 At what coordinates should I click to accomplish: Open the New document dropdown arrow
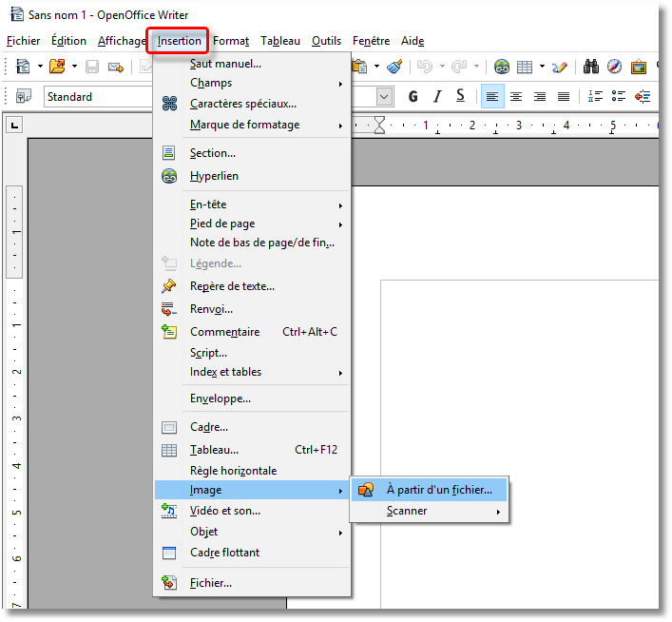click(40, 67)
